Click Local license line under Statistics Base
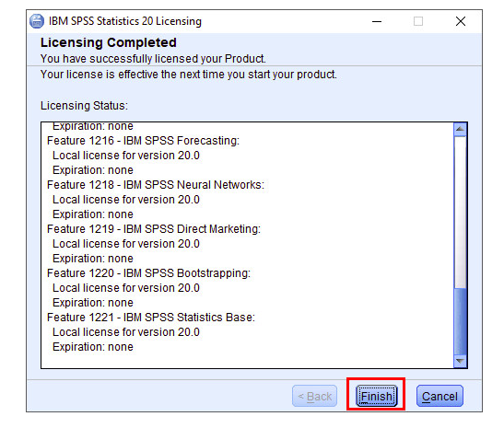504x428 pixels. click(126, 332)
